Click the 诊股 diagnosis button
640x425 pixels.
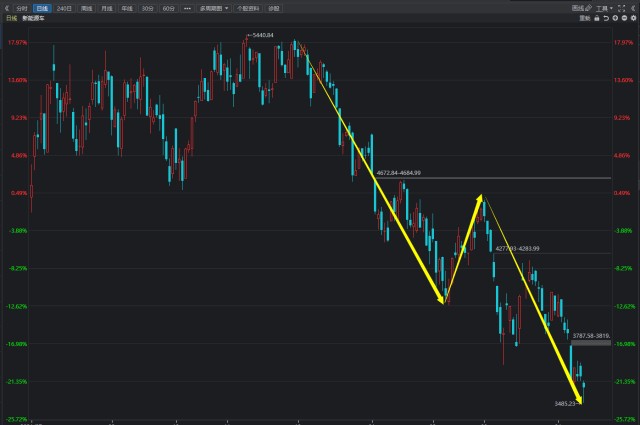(274, 8)
